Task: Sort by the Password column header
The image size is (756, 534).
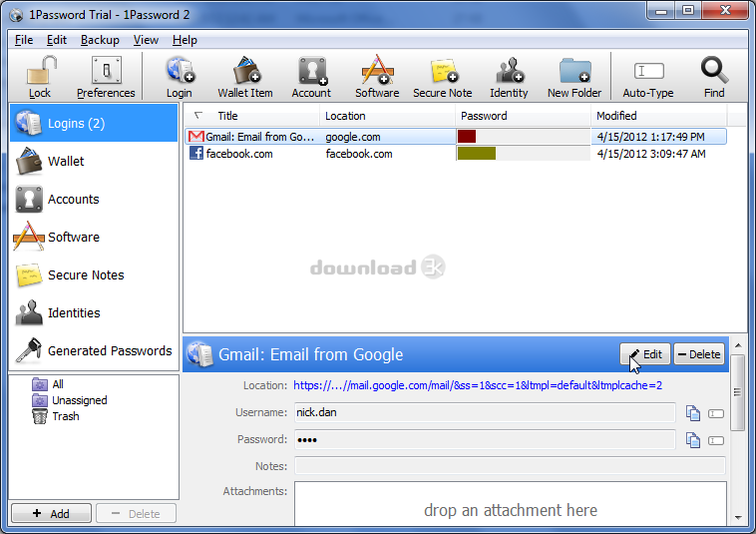Action: pos(524,116)
